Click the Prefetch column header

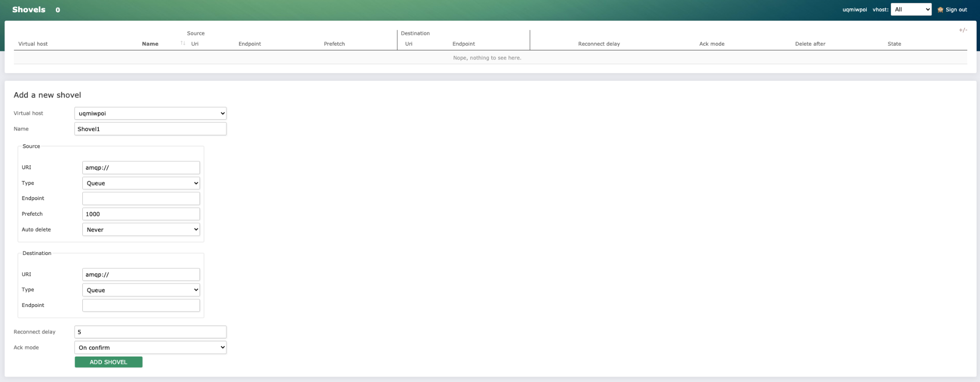334,44
